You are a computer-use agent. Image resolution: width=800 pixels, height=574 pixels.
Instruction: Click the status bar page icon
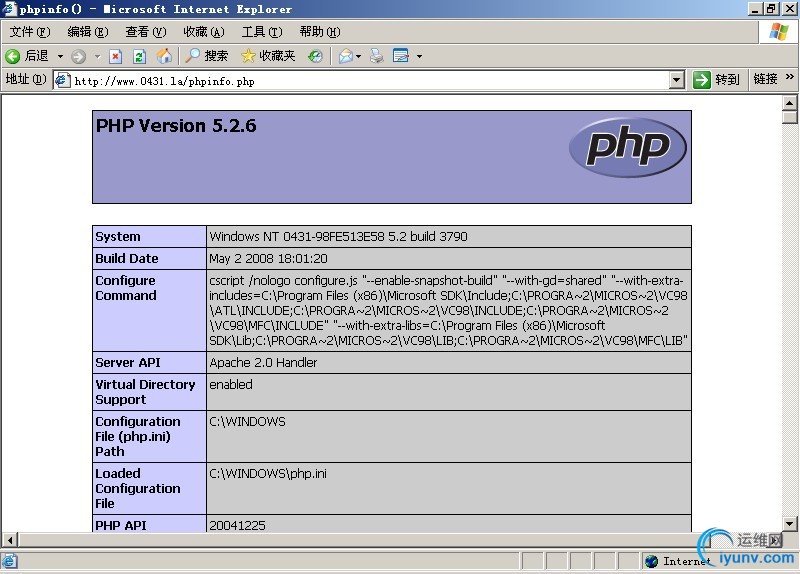(x=10, y=561)
